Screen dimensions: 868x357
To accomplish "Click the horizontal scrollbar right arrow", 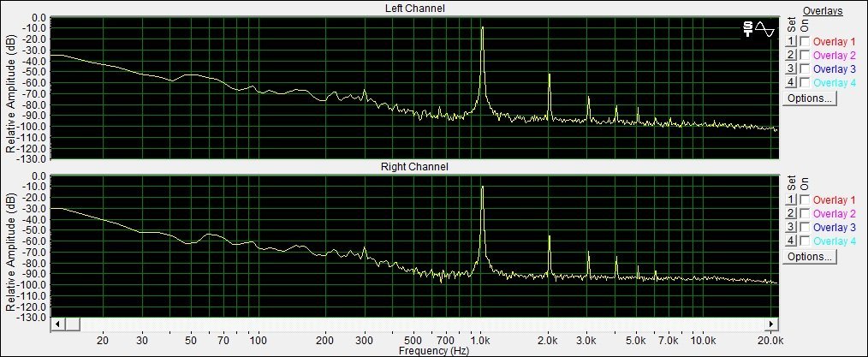I will (x=771, y=324).
